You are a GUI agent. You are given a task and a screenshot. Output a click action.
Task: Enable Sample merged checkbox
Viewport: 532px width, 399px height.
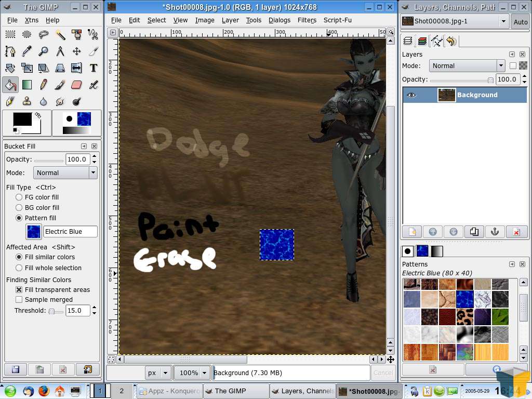point(19,300)
